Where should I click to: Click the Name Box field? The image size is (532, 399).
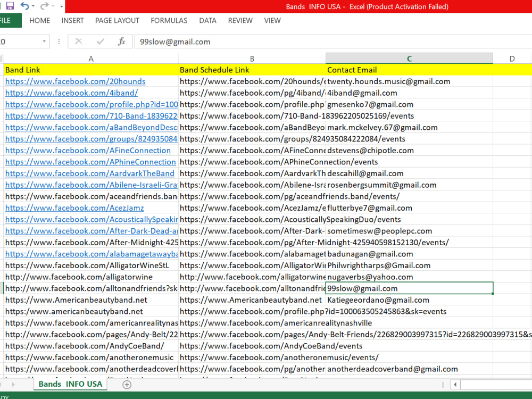click(x=20, y=41)
